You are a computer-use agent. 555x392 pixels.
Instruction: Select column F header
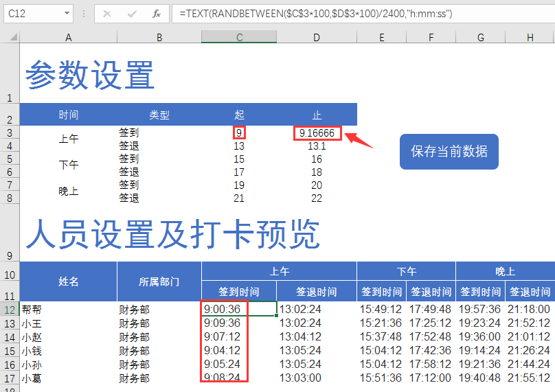tap(431, 37)
